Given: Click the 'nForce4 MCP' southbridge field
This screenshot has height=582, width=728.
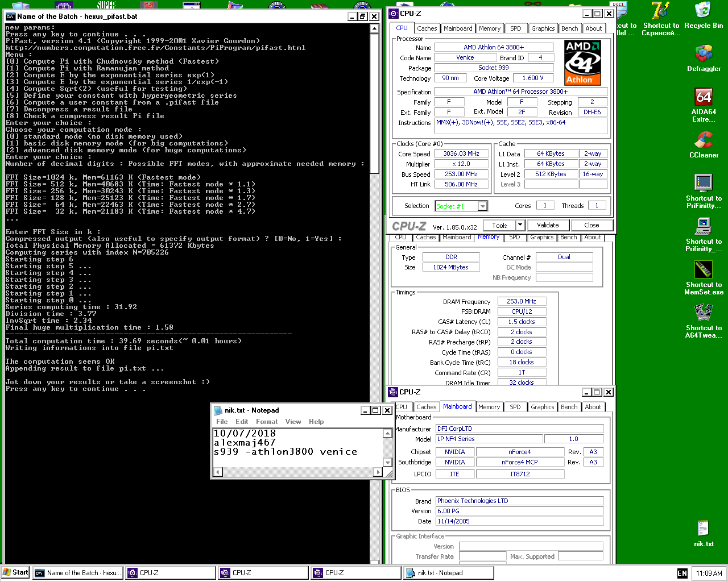Looking at the screenshot, I should pos(520,462).
